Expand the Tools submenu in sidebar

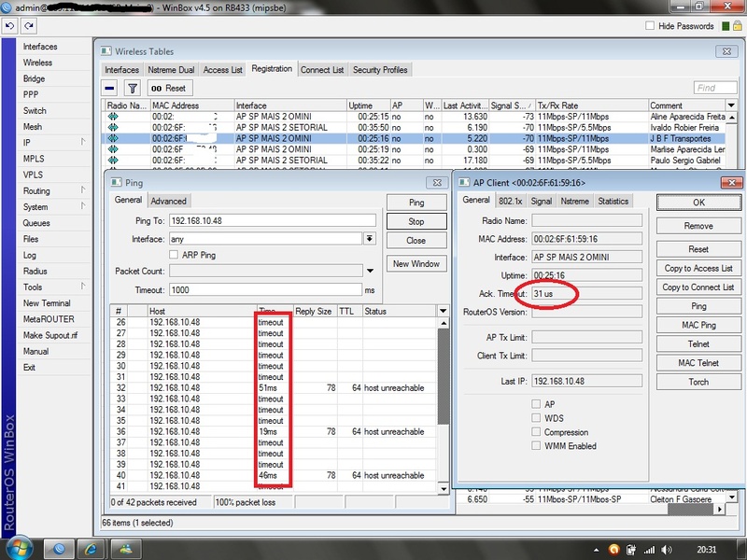(x=83, y=287)
